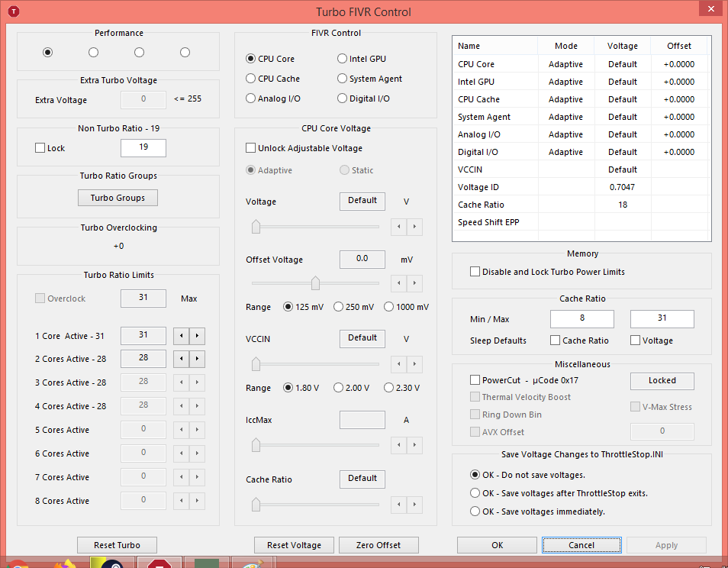Select the CPU Core FIVR option
The width and height of the screenshot is (728, 568).
click(x=269, y=59)
